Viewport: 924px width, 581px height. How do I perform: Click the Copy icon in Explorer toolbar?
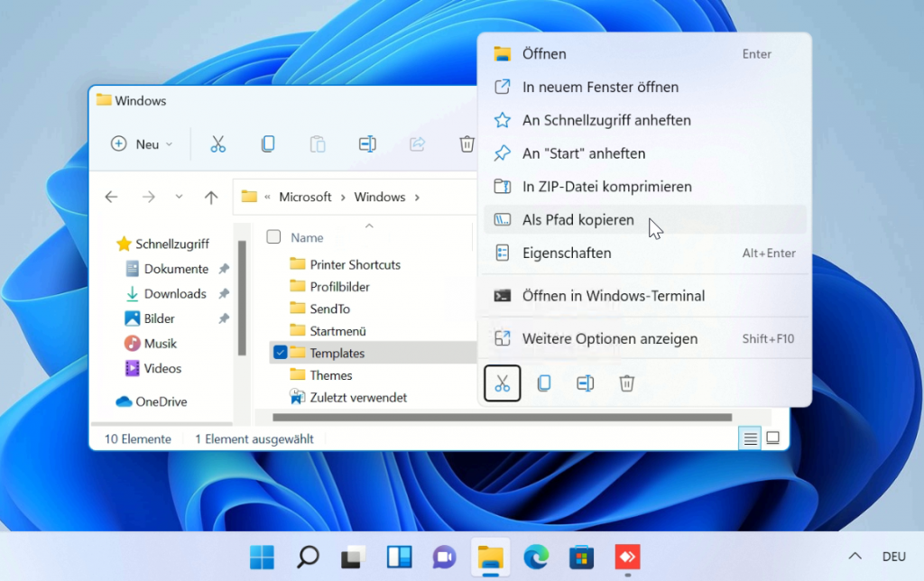click(267, 144)
